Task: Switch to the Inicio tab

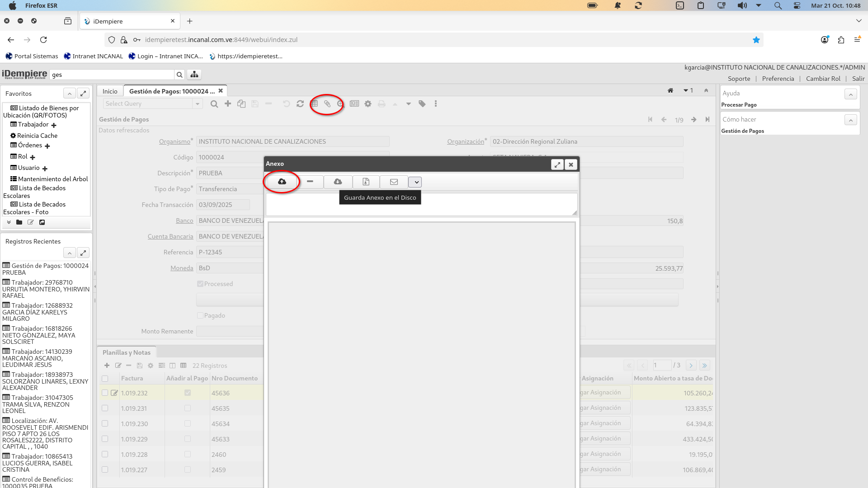Action: [110, 91]
